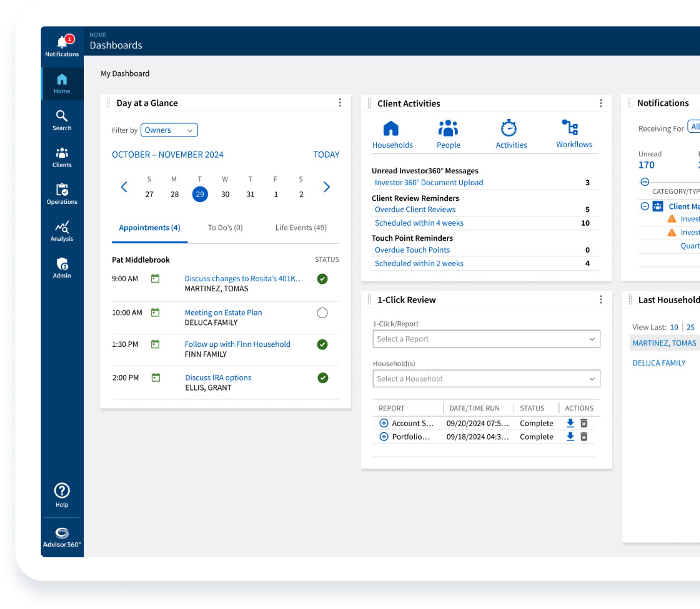The image size is (700, 609).
Task: Open the Select a Report dropdown
Action: [x=486, y=339]
